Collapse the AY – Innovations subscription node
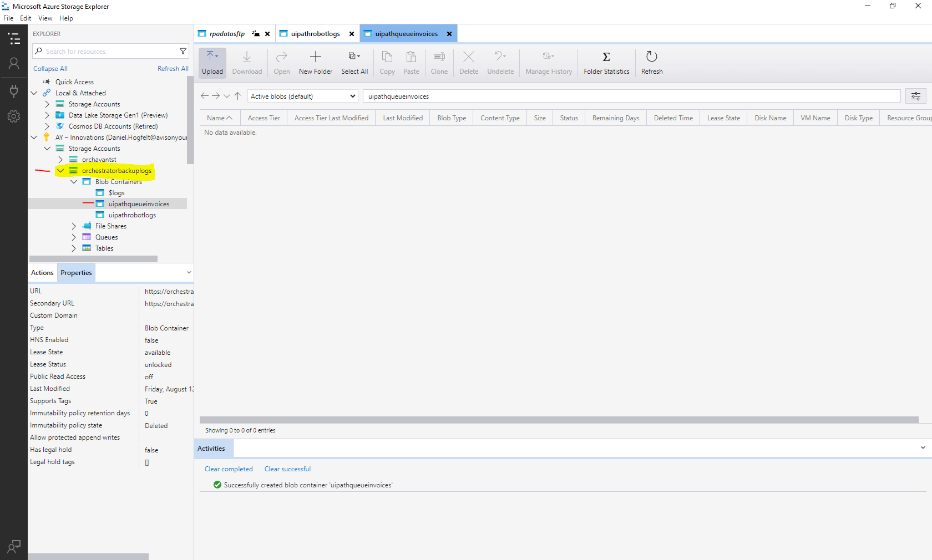Screen dimensions: 932x560 tap(34, 137)
